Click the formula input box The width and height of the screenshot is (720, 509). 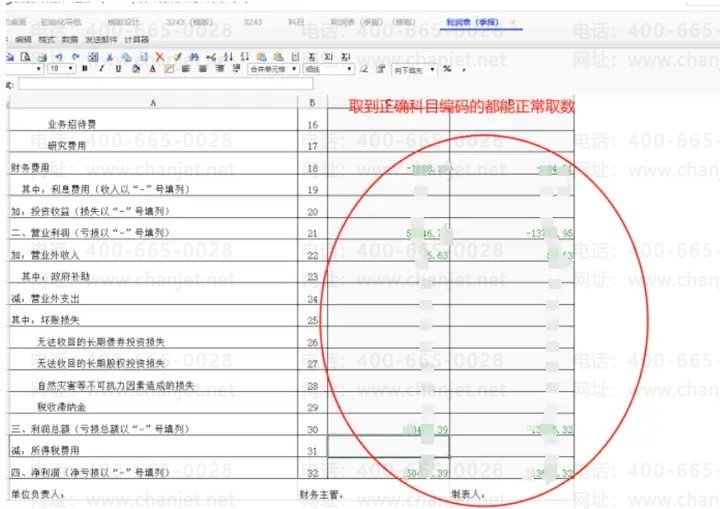(166, 84)
